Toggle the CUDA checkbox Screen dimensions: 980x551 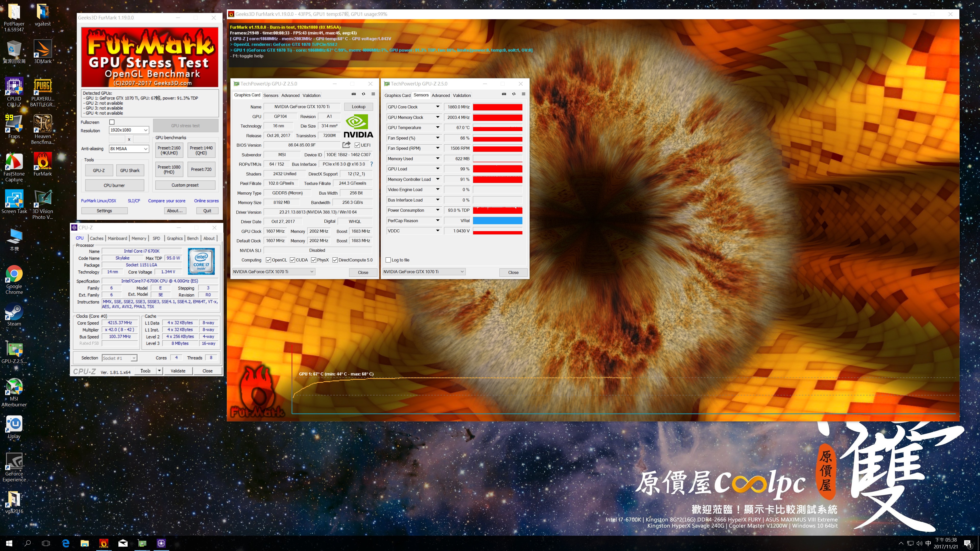(x=292, y=260)
